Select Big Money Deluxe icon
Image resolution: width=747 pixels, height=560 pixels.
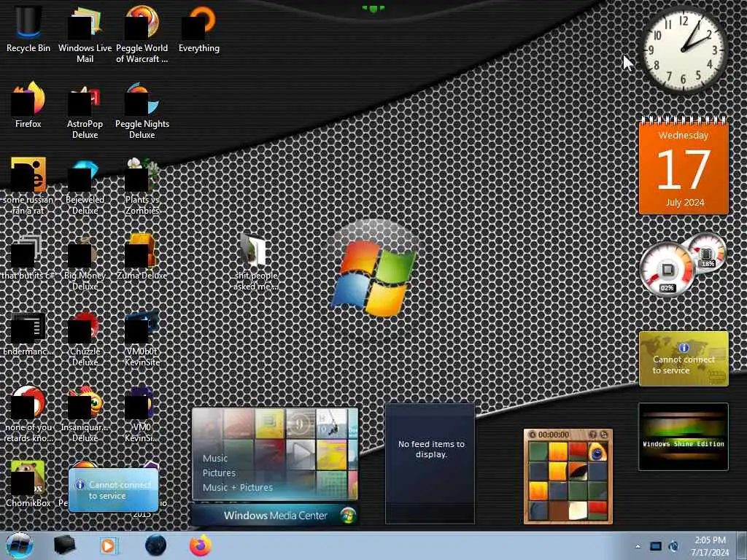85,262
